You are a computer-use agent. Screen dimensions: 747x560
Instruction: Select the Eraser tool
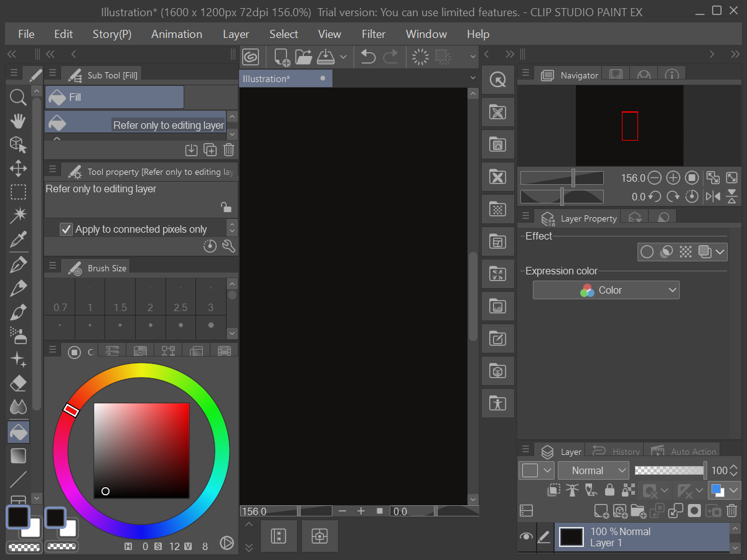(x=18, y=383)
